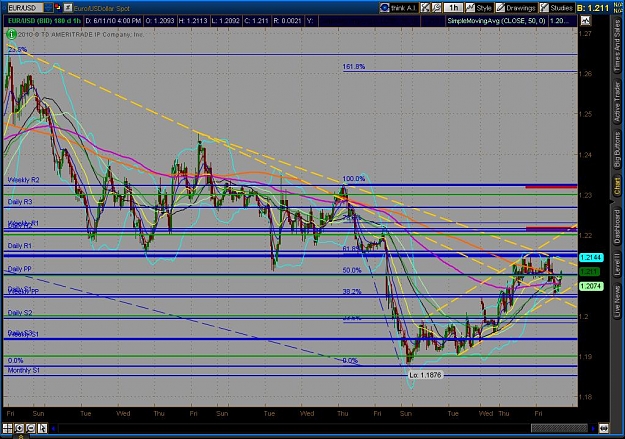Click the icon left of Euro/USDollar Spot
The width and height of the screenshot is (625, 439).
68,8
